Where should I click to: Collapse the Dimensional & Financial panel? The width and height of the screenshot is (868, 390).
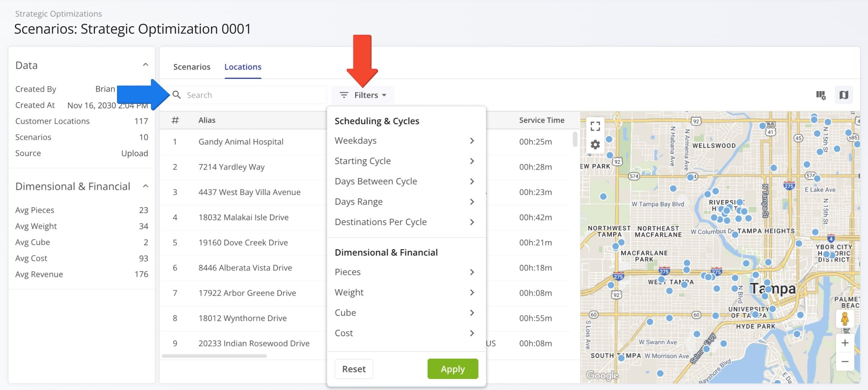coord(145,186)
